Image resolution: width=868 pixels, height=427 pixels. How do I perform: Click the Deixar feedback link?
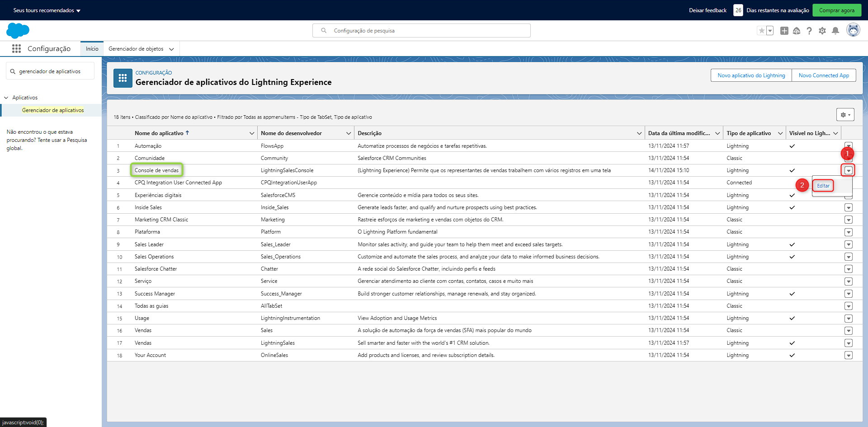coord(708,10)
